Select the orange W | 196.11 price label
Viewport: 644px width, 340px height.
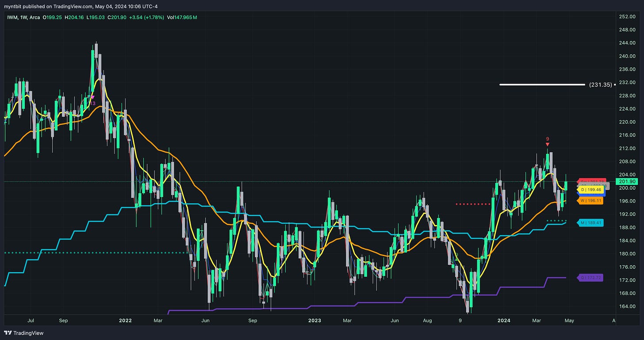(x=590, y=201)
